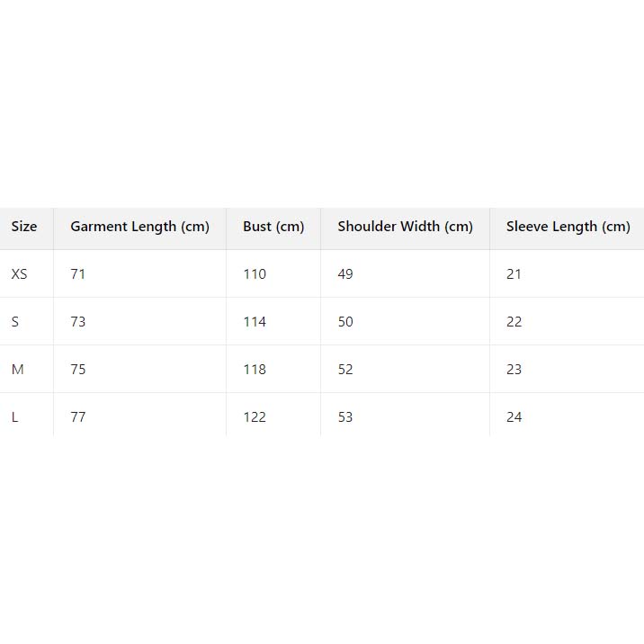Select the M size cell
The height and width of the screenshot is (644, 644).
click(x=17, y=370)
